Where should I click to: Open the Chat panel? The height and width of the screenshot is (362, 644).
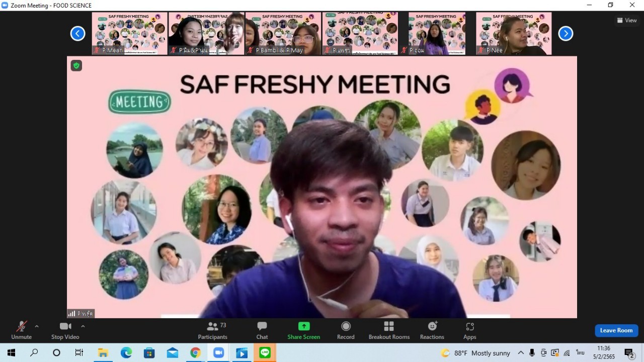262,330
